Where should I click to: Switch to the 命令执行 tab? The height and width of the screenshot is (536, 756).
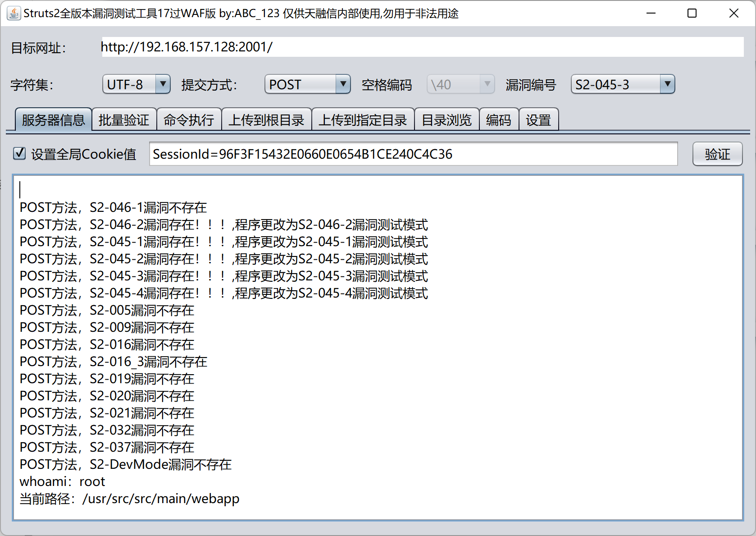189,119
